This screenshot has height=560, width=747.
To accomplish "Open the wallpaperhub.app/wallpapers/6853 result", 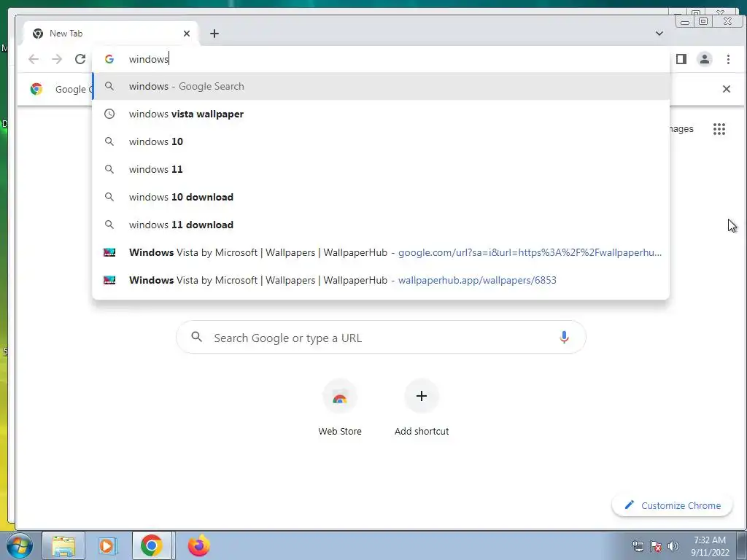I will [x=381, y=280].
